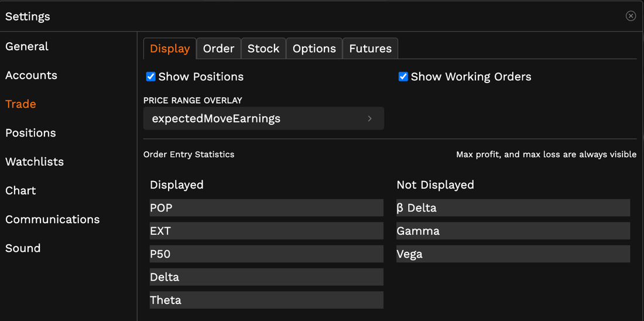Open the Stock tab

263,49
